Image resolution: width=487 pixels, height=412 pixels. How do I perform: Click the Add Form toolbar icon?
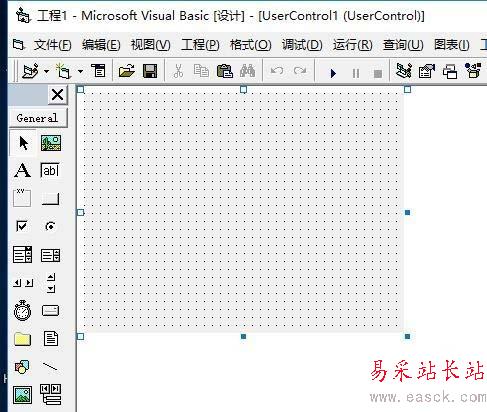(63, 71)
